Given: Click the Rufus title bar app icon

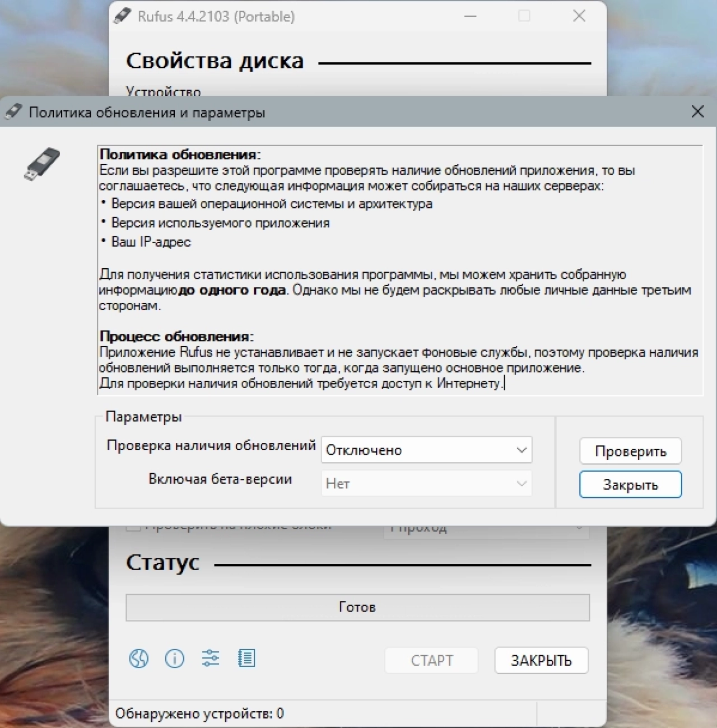Looking at the screenshot, I should [122, 16].
